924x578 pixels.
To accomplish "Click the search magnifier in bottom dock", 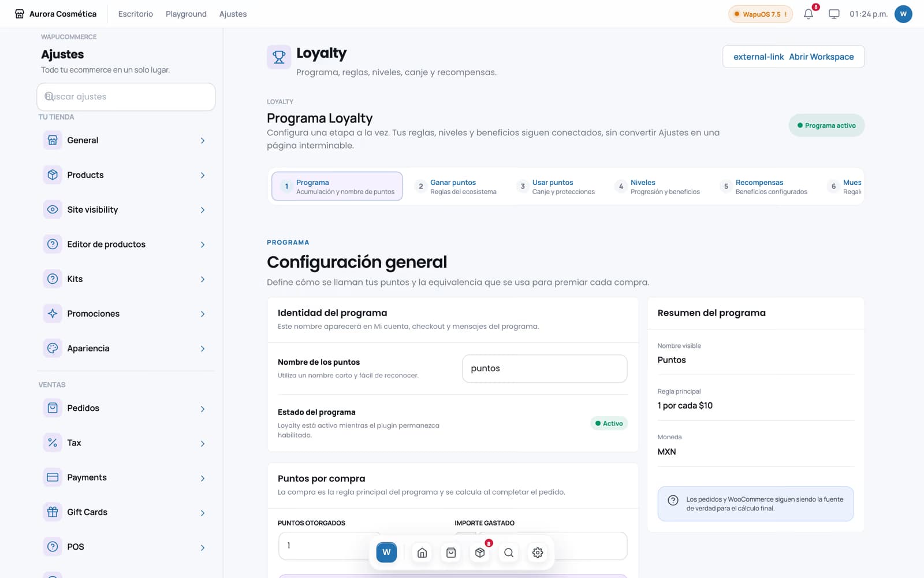I will tap(509, 553).
